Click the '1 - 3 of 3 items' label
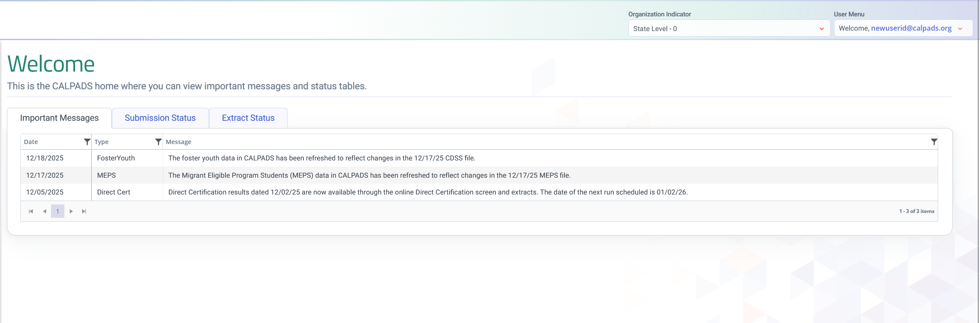Viewport: 980px width, 323px height. (917, 211)
